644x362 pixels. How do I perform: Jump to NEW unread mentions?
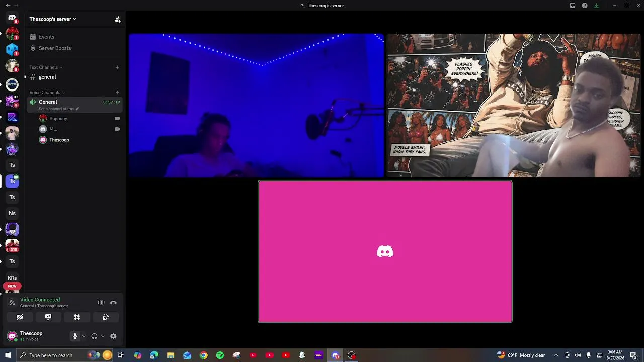tap(12, 286)
